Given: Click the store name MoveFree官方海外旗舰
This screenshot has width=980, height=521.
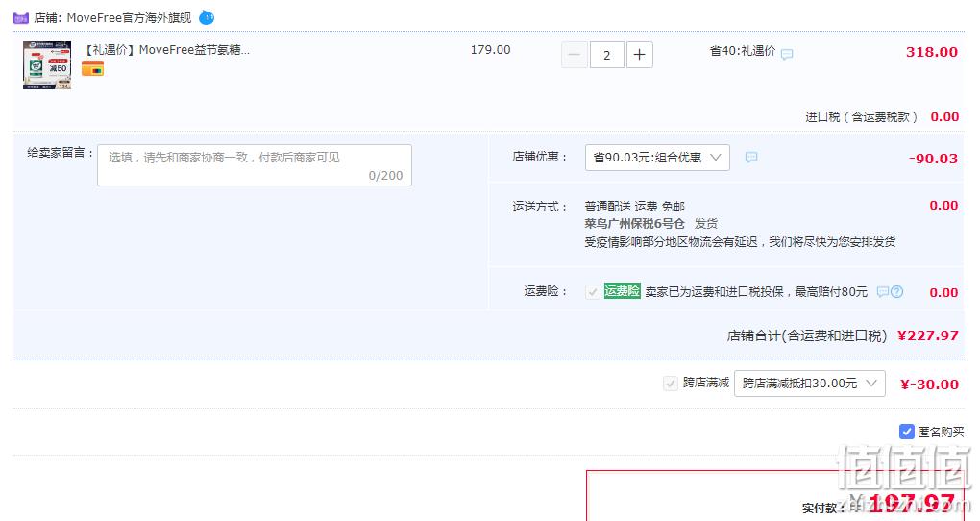Looking at the screenshot, I should [129, 18].
